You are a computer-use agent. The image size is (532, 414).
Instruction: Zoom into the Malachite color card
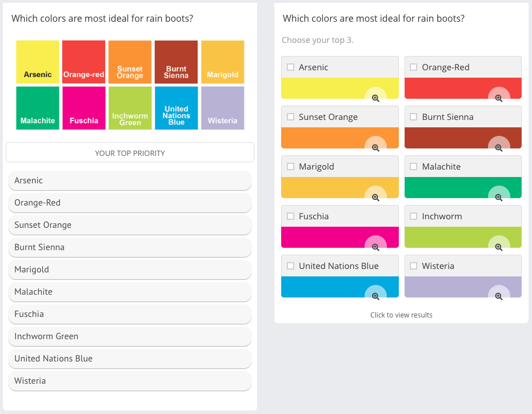499,198
